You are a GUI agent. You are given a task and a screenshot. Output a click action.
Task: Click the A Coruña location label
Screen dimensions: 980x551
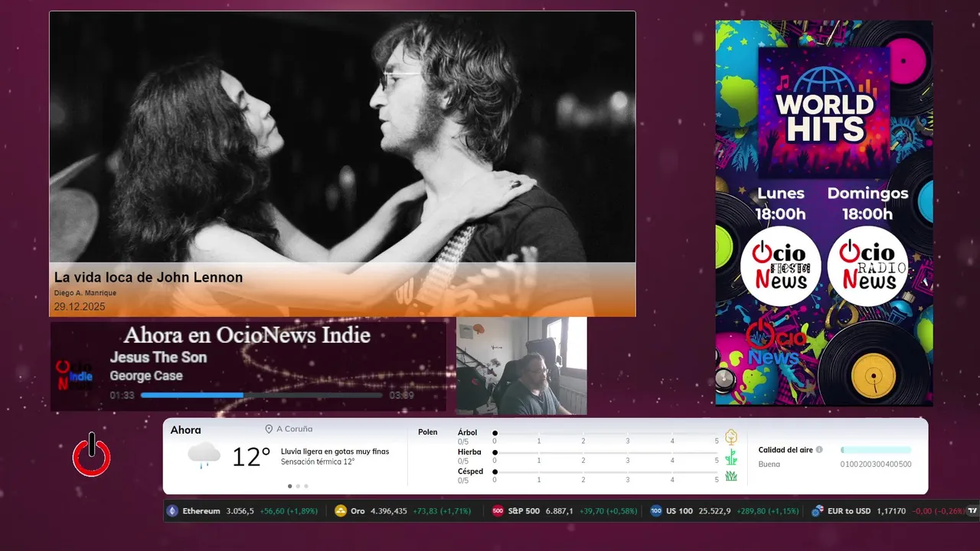click(x=295, y=429)
